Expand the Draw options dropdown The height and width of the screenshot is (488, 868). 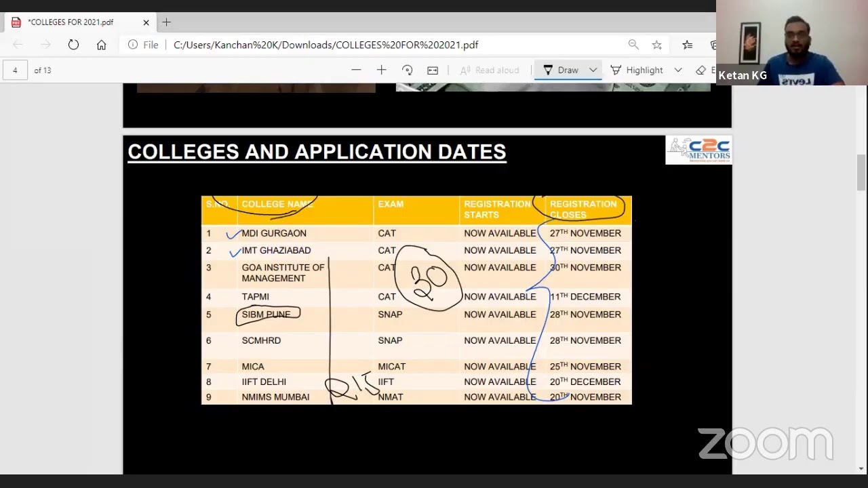pyautogui.click(x=593, y=70)
